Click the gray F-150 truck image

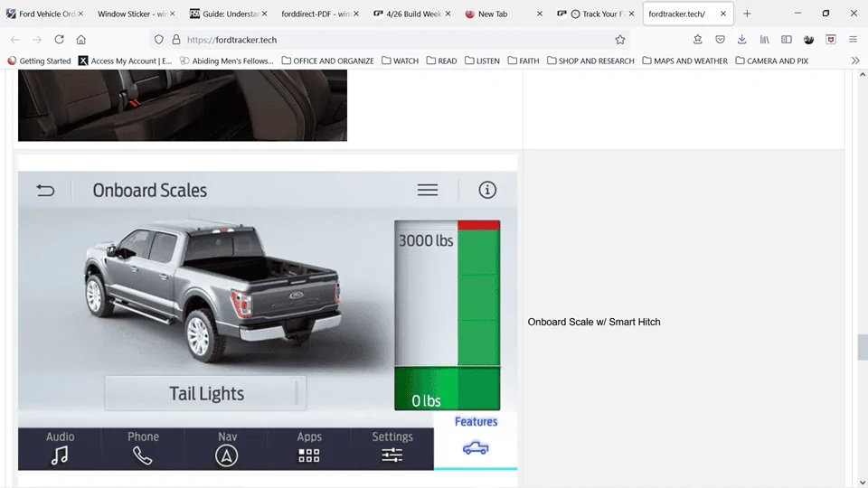click(212, 290)
